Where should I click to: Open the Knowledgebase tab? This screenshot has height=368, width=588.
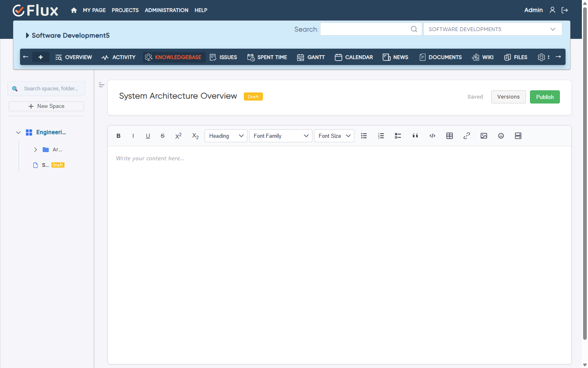tap(173, 57)
